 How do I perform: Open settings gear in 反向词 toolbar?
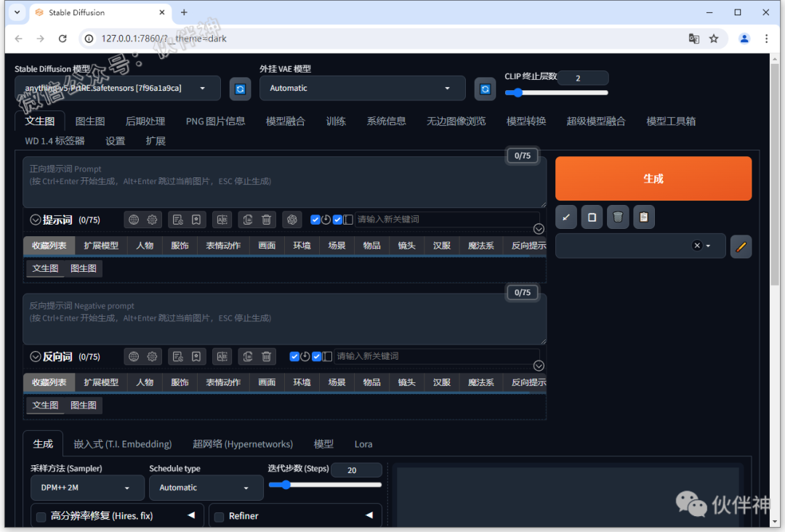click(x=152, y=356)
